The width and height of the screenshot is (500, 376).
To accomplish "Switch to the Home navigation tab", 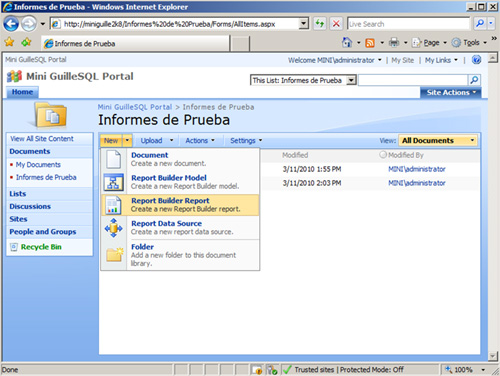I will click(x=22, y=92).
